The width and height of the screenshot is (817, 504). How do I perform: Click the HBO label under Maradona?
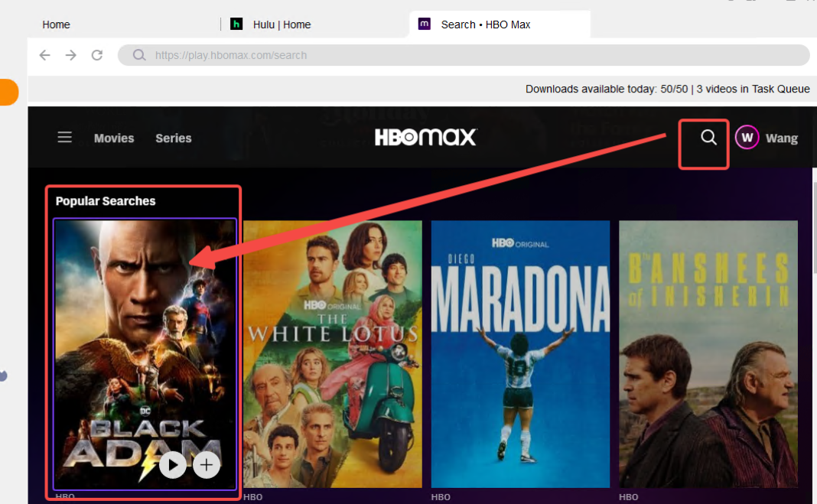click(441, 497)
